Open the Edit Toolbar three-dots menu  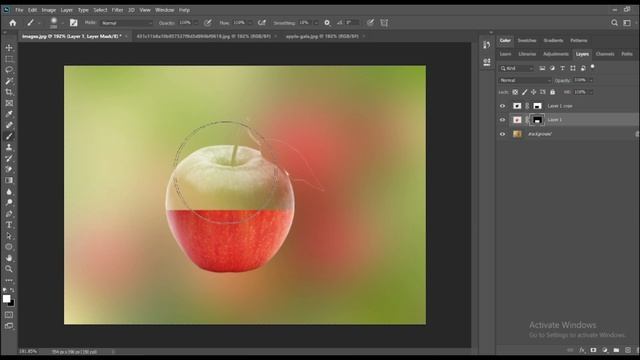click(x=9, y=280)
